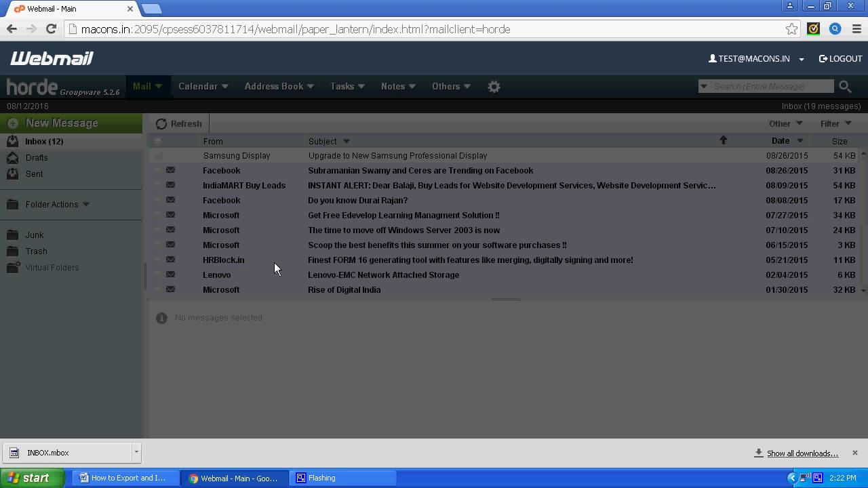868x488 pixels.
Task: Open the Inbox (12) folder
Action: 44,142
